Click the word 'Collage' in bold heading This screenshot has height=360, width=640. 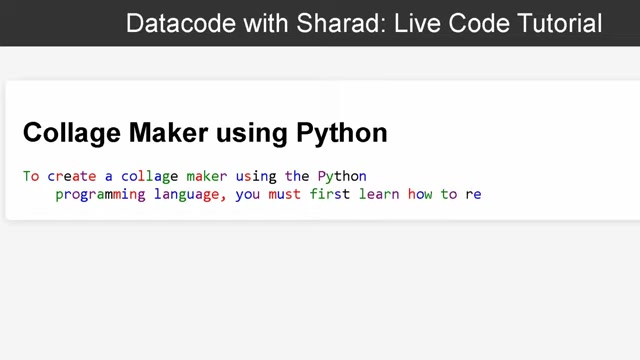pyautogui.click(x=72, y=133)
